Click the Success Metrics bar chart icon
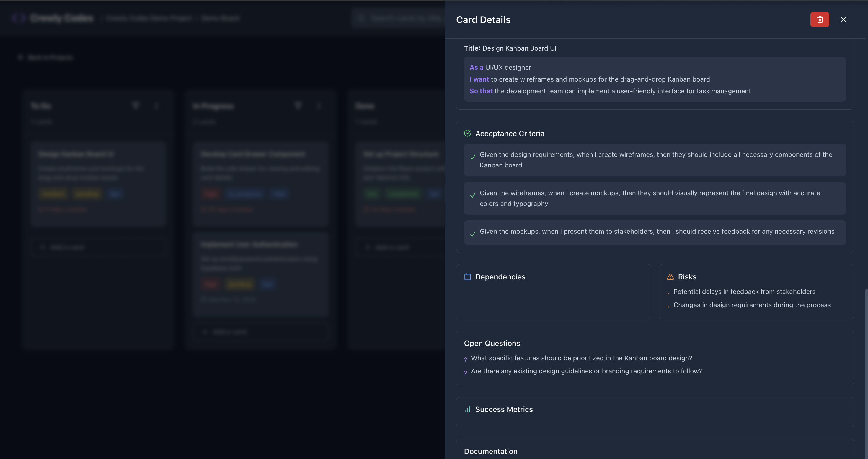 [467, 409]
